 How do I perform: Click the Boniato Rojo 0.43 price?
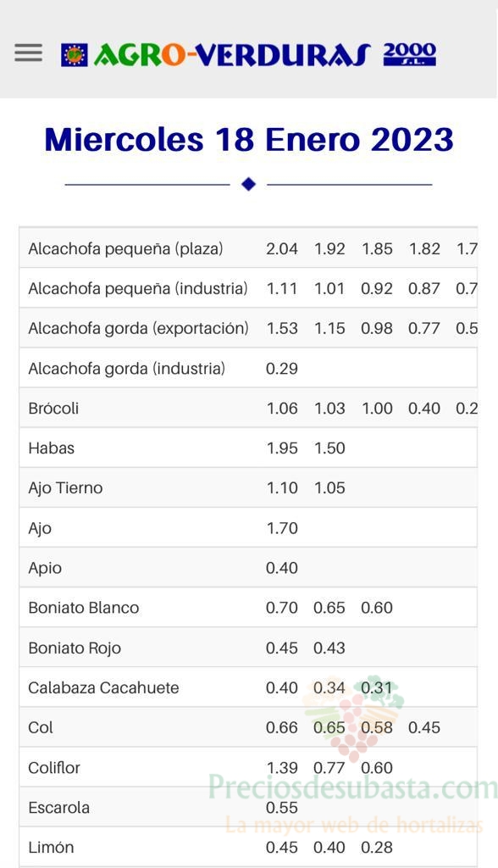(x=329, y=648)
